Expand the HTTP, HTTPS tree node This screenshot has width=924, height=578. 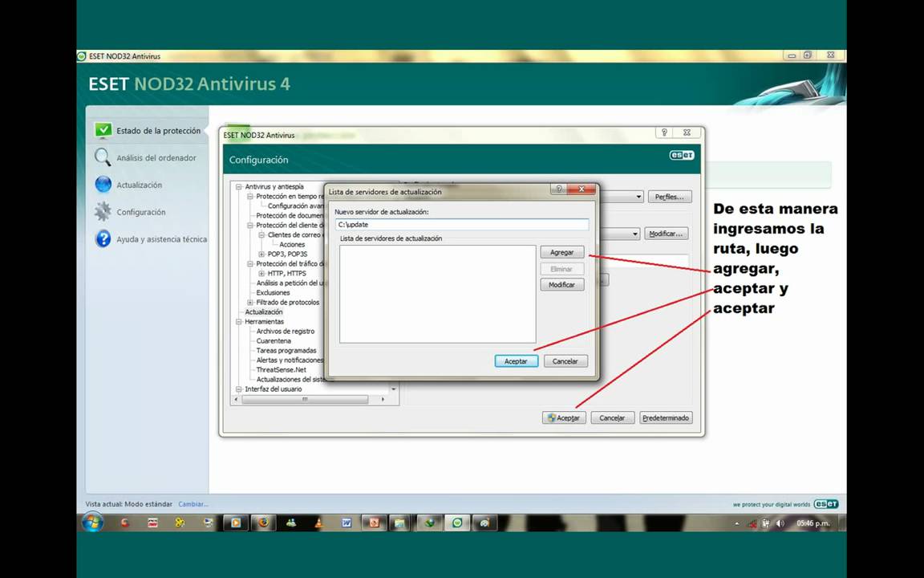click(261, 273)
